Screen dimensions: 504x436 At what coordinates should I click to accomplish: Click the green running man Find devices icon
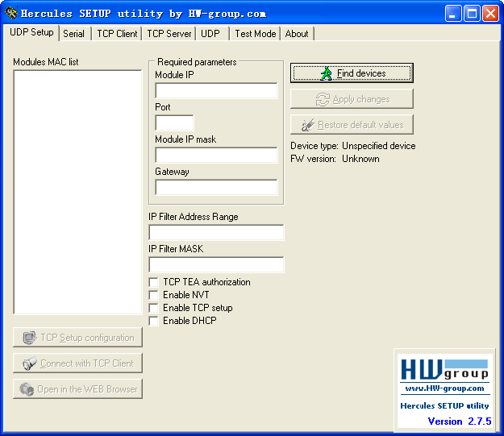click(327, 73)
